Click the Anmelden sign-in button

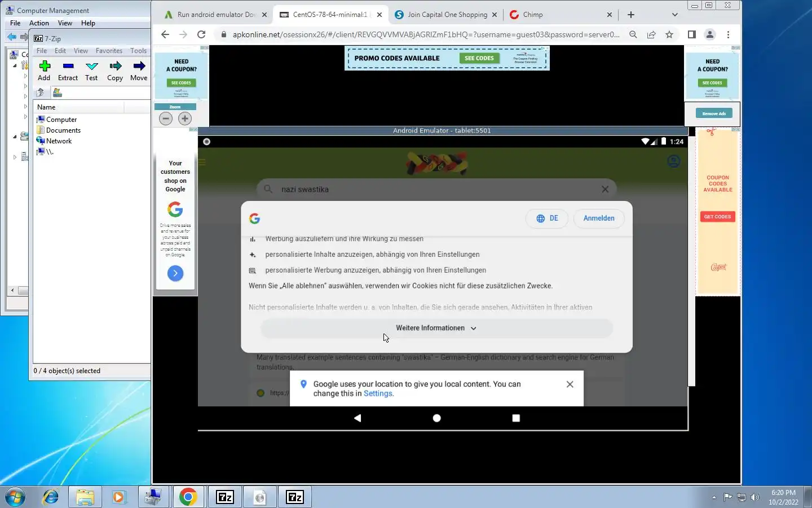[x=599, y=218]
